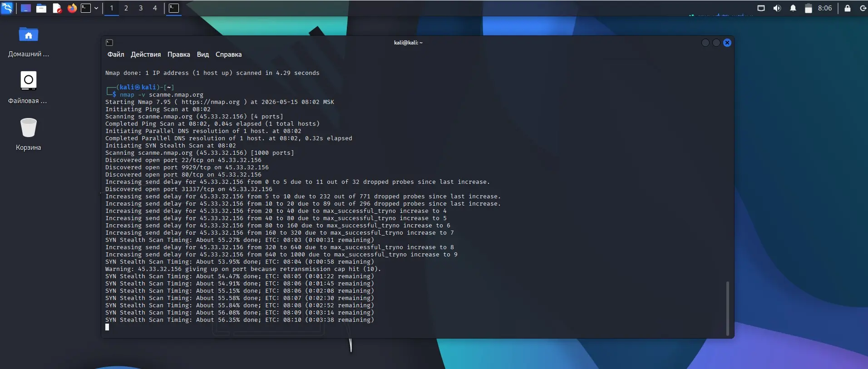Screen dimensions: 868x369
Task: Open the notifications bell
Action: tap(793, 8)
